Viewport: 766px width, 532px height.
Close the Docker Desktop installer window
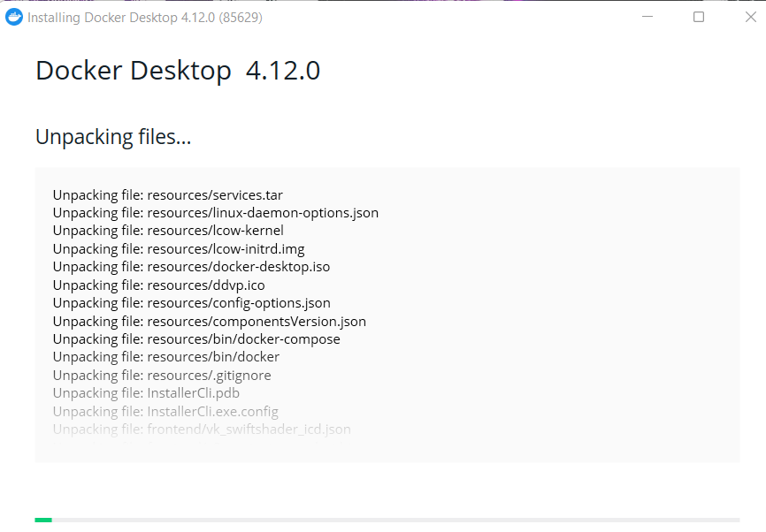click(x=750, y=17)
